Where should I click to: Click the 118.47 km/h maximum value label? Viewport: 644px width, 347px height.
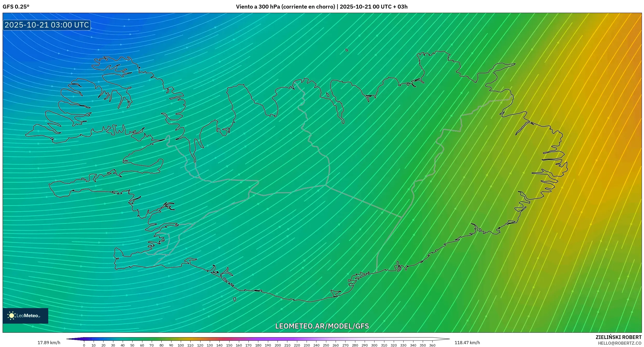(x=467, y=343)
